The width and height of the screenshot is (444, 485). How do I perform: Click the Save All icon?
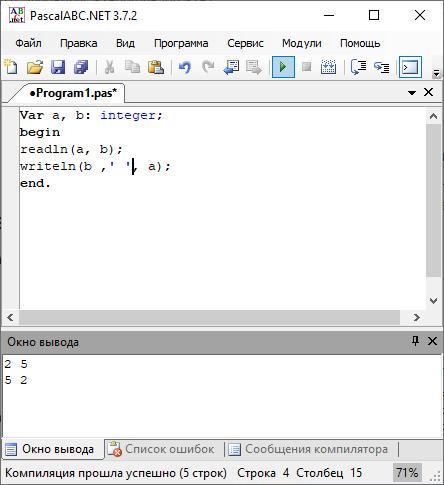(x=81, y=67)
